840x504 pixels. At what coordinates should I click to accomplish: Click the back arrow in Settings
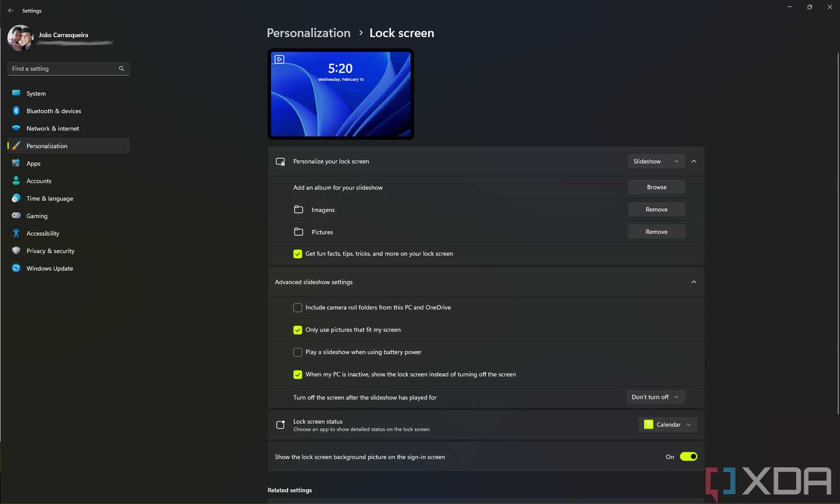(11, 10)
